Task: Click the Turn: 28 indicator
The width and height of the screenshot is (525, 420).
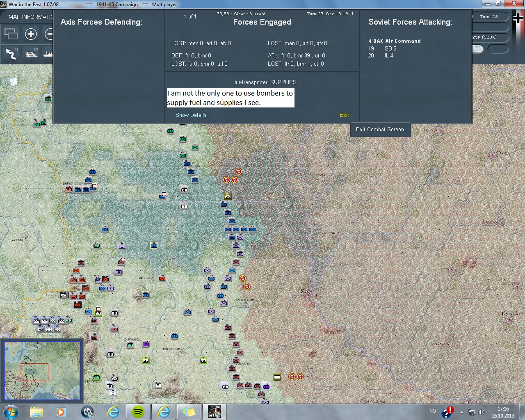Action: [x=489, y=17]
